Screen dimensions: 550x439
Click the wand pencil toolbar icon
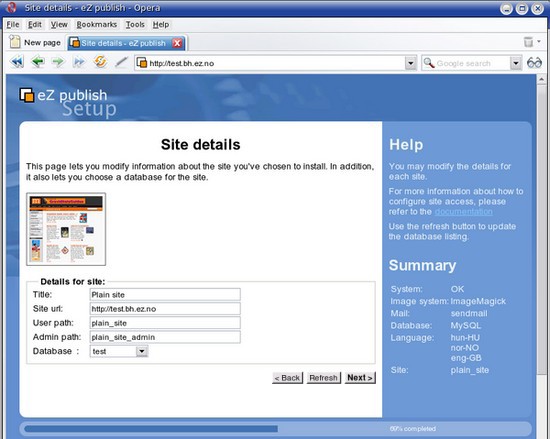(x=121, y=62)
